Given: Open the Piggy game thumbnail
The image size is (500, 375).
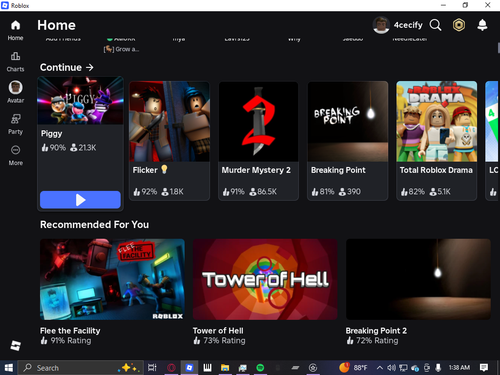Looking at the screenshot, I should [80, 100].
